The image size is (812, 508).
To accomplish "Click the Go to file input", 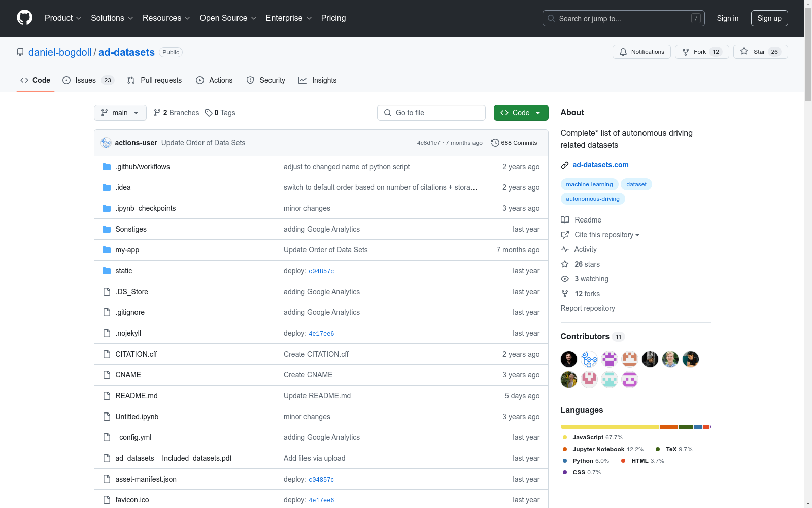I will 431,113.
